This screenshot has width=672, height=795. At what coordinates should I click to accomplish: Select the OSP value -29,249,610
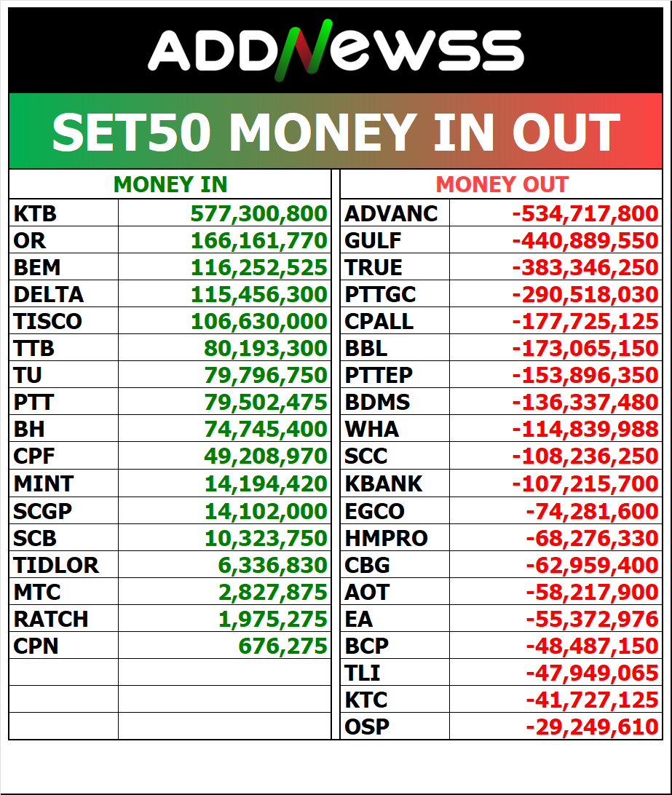click(592, 727)
